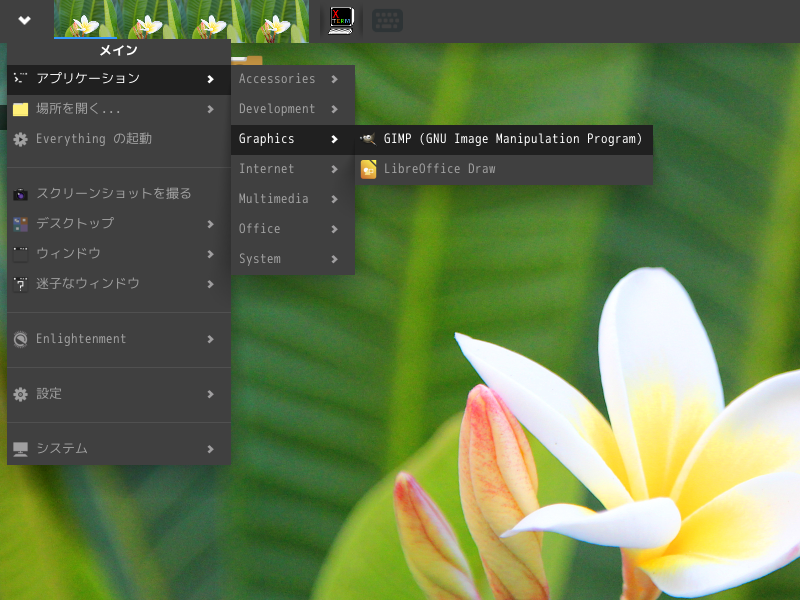Expand arrow next to システム
This screenshot has width=800, height=600.
pyautogui.click(x=210, y=449)
